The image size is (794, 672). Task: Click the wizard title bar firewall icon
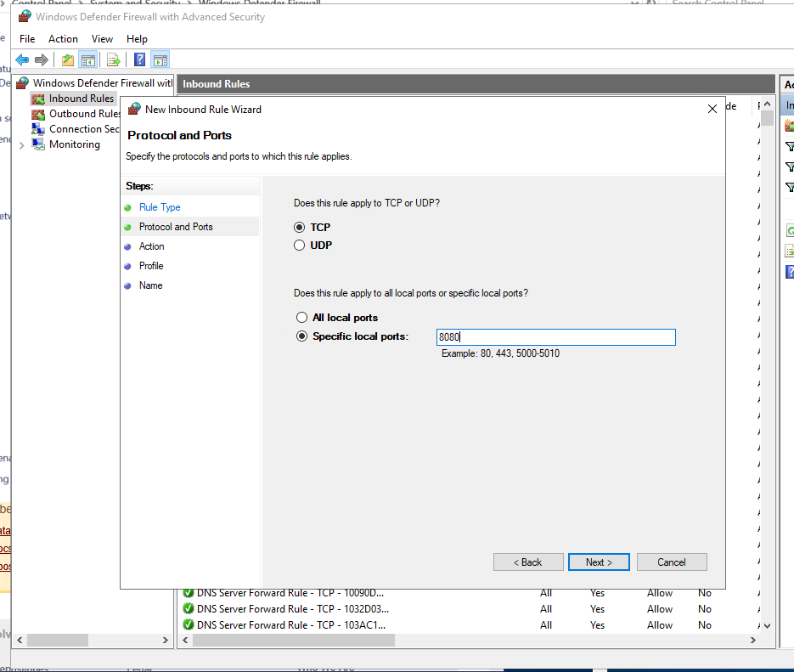coord(134,109)
